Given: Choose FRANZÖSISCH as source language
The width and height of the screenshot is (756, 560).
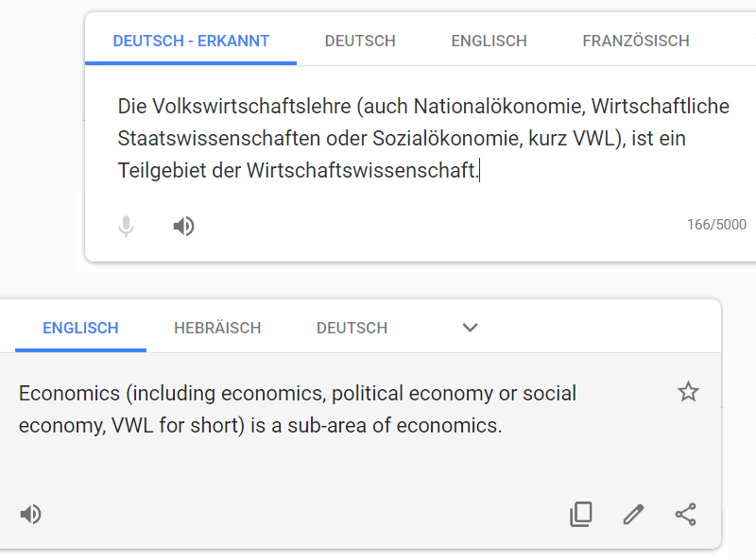Looking at the screenshot, I should coord(636,41).
